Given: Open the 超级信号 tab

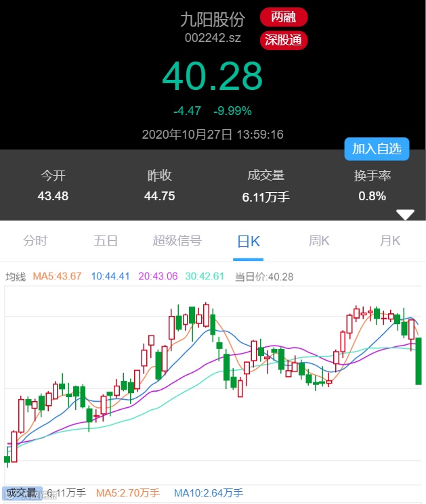Looking at the screenshot, I should pos(177,241).
